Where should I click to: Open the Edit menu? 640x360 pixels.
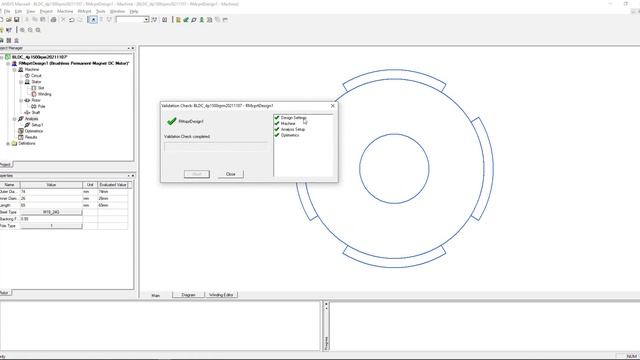coord(18,11)
